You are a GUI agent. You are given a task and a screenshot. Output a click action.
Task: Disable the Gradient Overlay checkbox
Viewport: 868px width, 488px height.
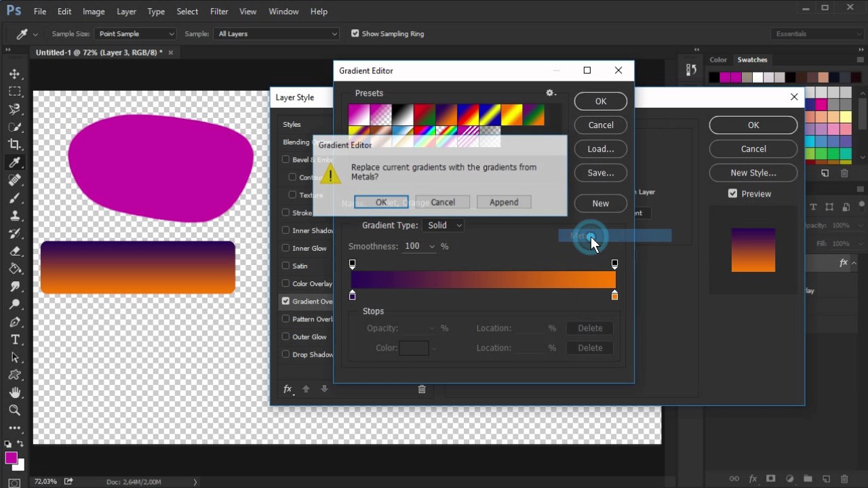tap(285, 301)
